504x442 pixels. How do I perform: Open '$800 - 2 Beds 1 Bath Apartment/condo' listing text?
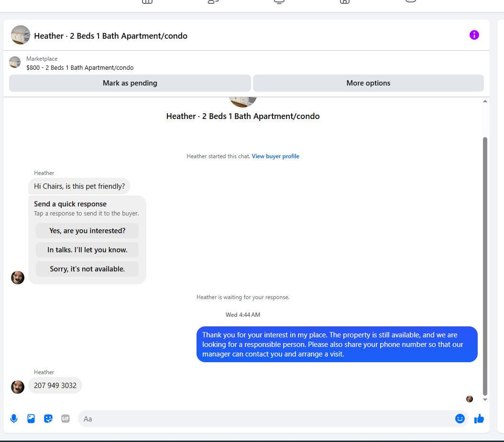80,68
